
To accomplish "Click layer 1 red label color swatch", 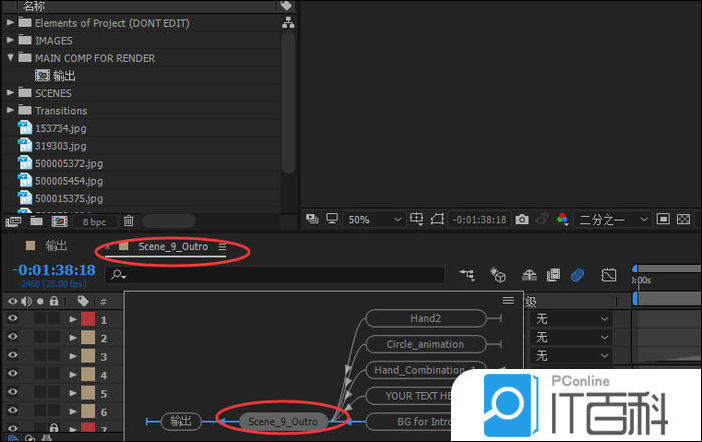I will coord(88,319).
